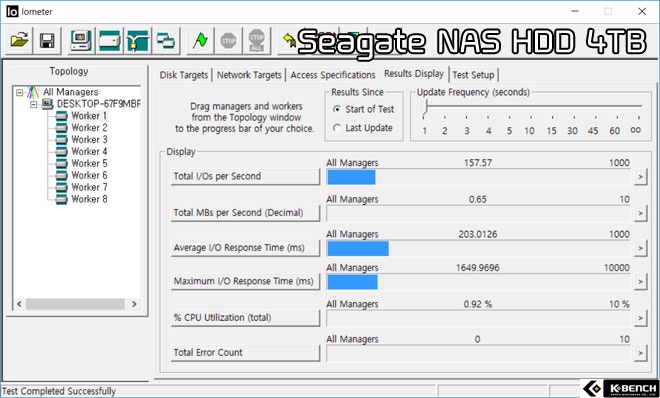This screenshot has width=660, height=398.
Task: Choose Last Update radio button
Action: [x=337, y=128]
